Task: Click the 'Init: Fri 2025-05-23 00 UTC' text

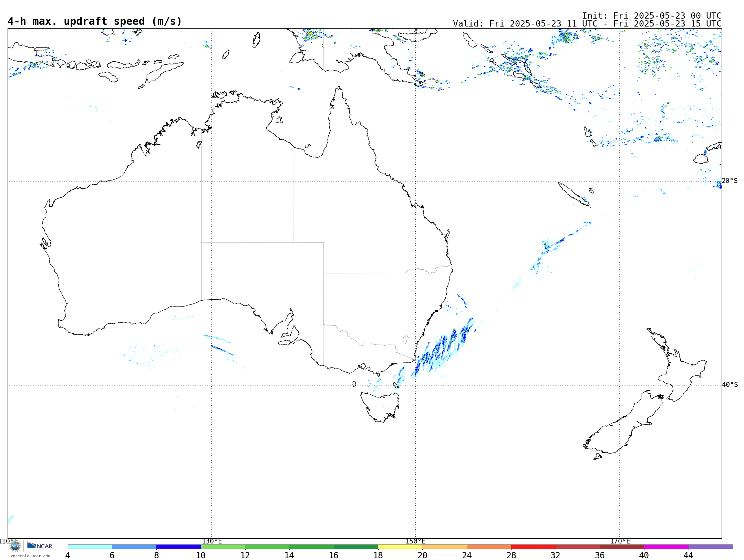Action: pyautogui.click(x=652, y=16)
